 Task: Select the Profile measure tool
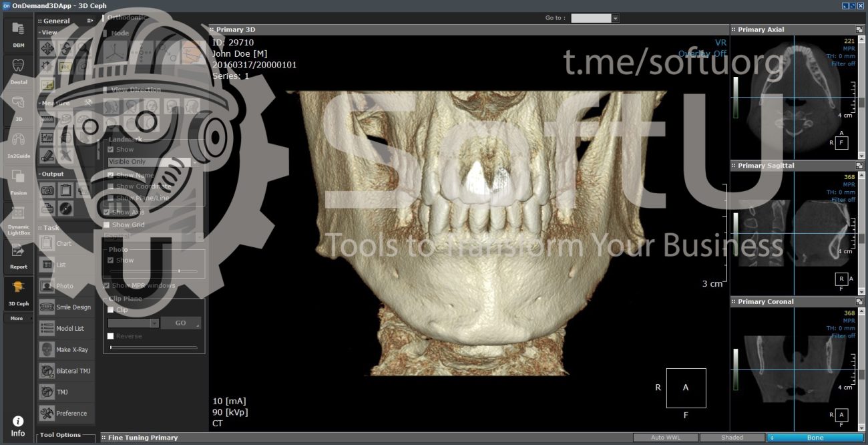point(47,137)
